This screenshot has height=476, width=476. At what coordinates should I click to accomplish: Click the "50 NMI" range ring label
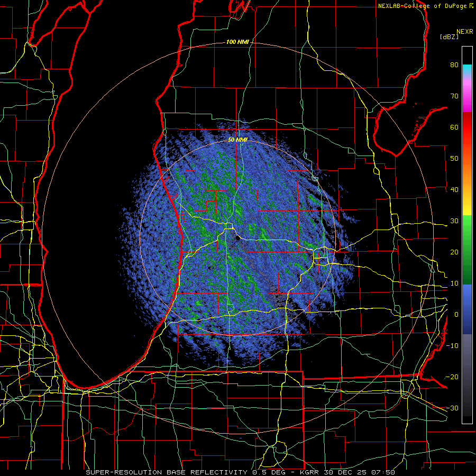(237, 140)
